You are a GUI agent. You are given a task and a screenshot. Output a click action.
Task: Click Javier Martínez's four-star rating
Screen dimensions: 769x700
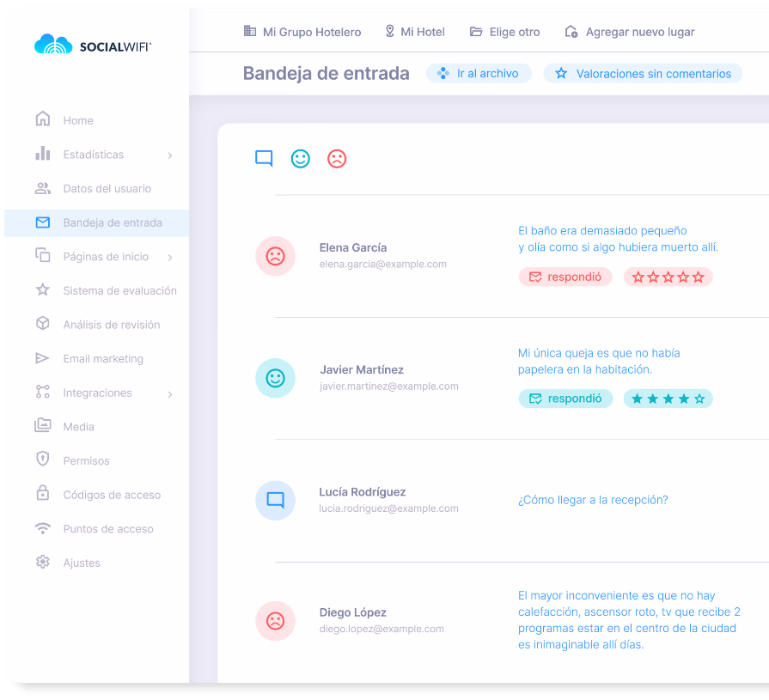668,399
